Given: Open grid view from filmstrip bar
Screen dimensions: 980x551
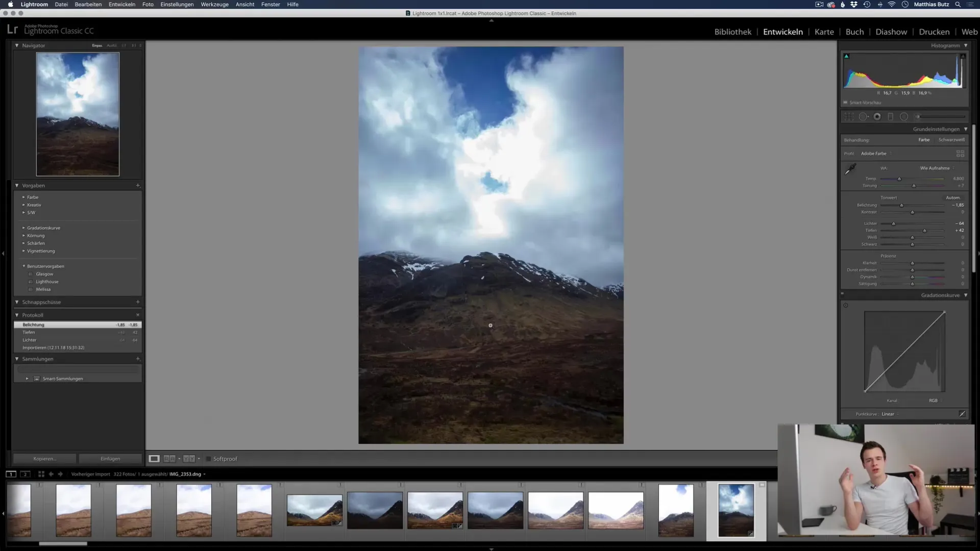Looking at the screenshot, I should coord(41,474).
